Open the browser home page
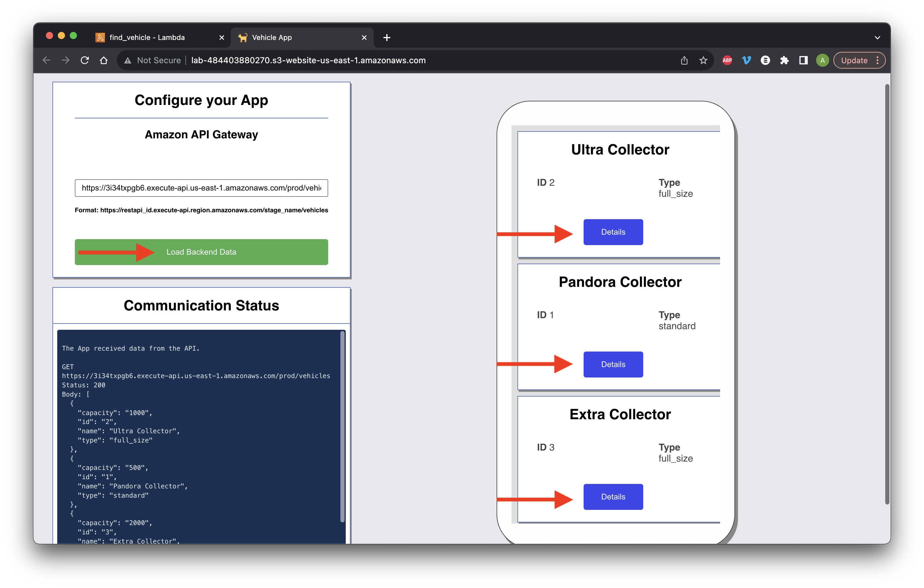 (x=104, y=60)
